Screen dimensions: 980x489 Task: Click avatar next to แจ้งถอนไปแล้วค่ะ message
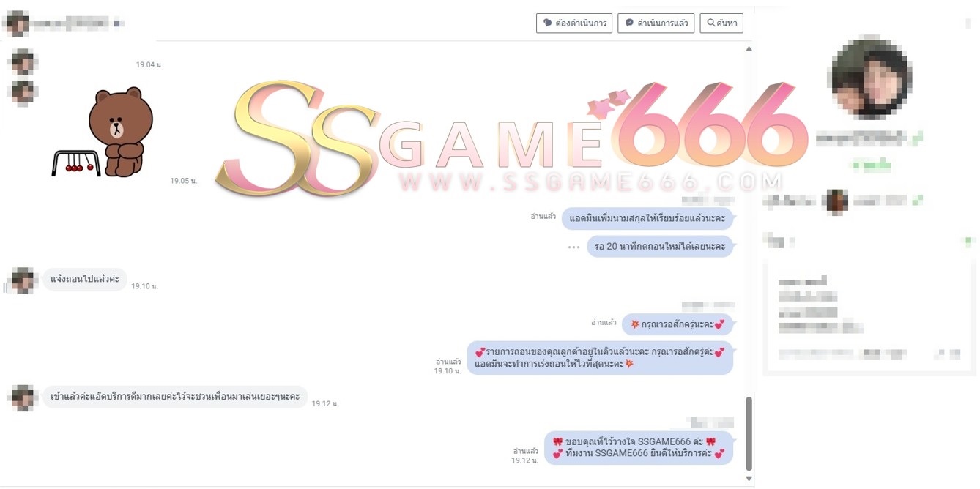tap(23, 280)
